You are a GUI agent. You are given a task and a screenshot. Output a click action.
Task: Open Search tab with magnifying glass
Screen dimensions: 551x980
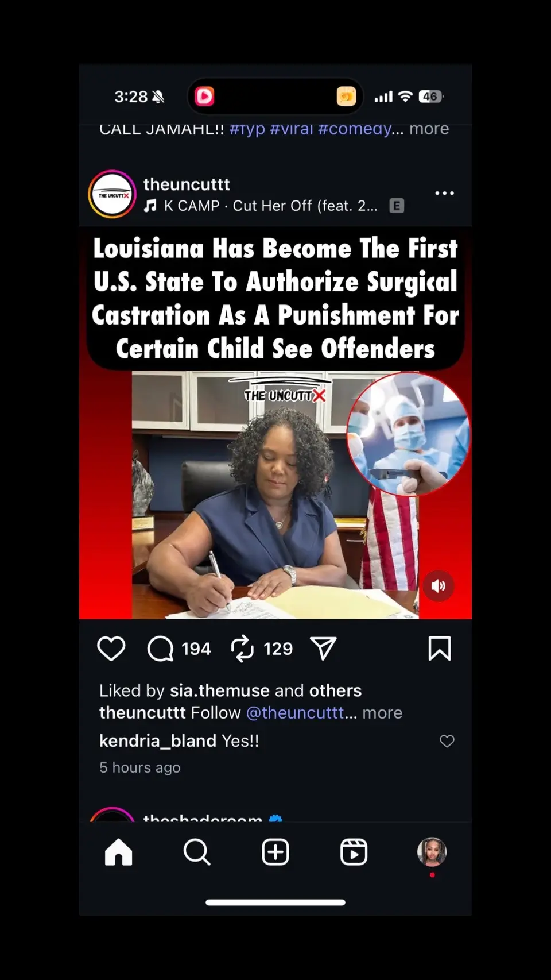click(197, 852)
